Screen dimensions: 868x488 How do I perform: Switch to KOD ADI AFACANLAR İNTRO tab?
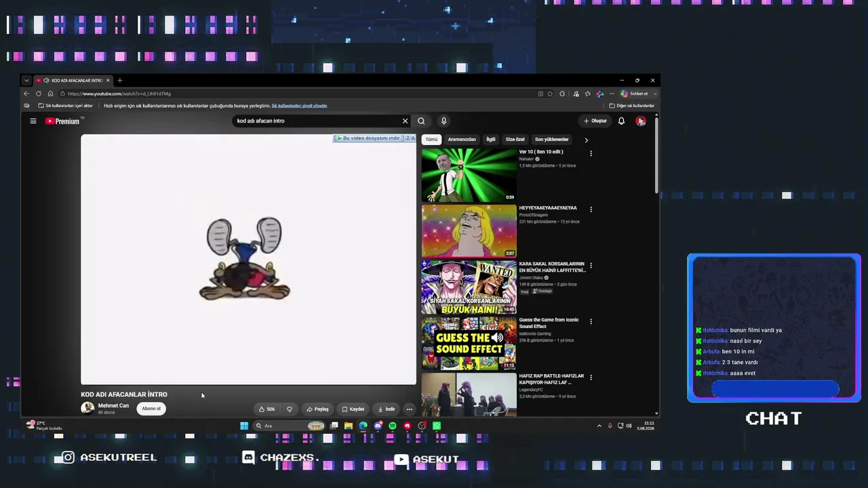[73, 81]
